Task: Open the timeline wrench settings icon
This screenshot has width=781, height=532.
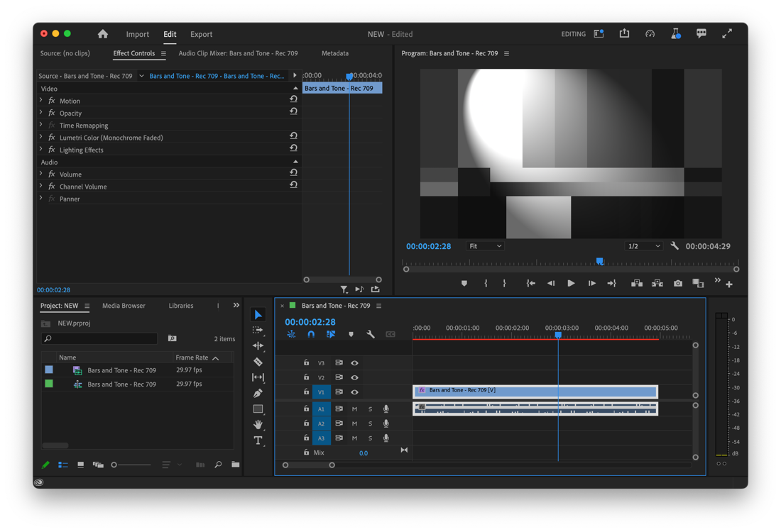Action: pyautogui.click(x=371, y=333)
